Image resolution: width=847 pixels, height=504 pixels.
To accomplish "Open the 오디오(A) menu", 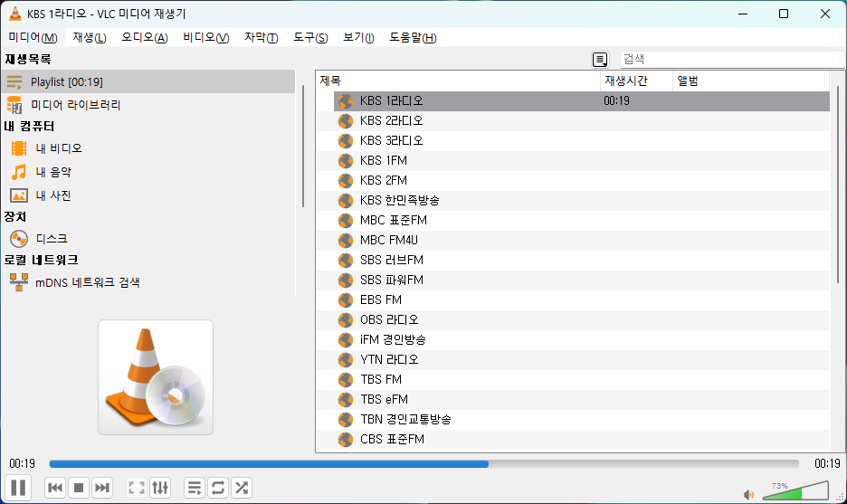I will tap(144, 37).
